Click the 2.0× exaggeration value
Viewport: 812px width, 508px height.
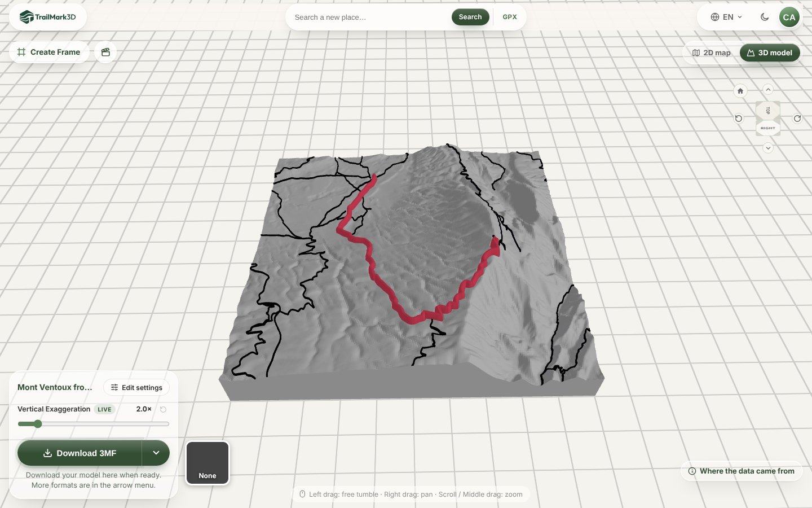[x=144, y=409]
